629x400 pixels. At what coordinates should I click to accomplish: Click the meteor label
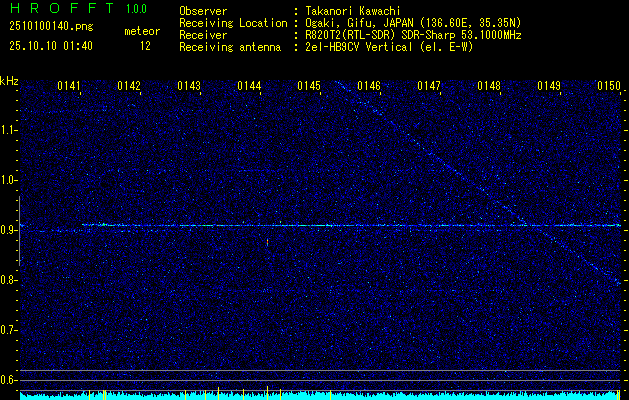[x=142, y=31]
